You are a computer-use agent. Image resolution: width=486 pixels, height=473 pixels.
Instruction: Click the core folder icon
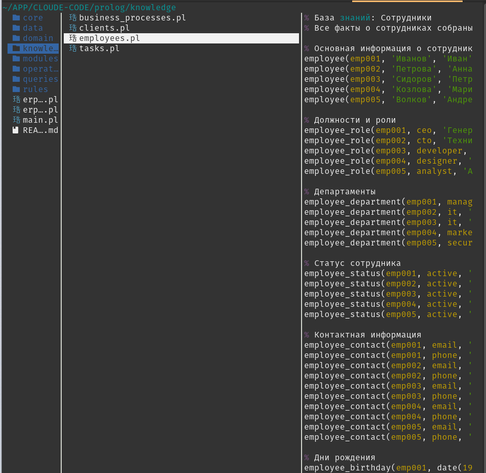(x=16, y=18)
